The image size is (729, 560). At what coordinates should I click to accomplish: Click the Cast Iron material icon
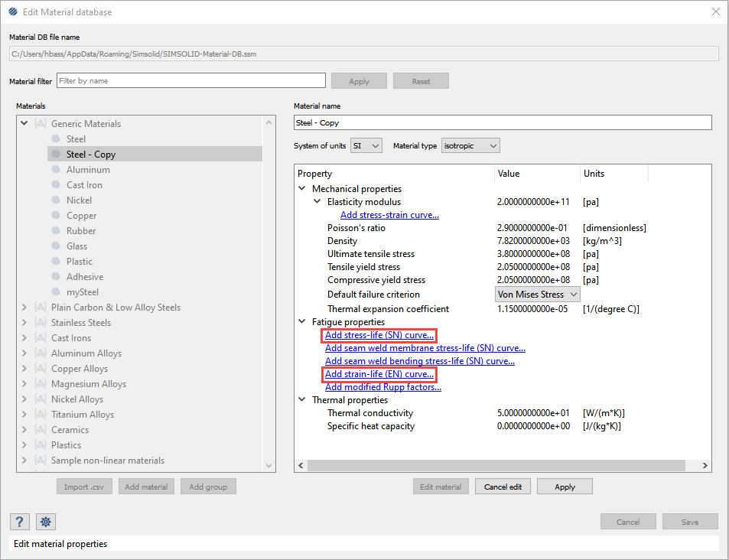(x=56, y=185)
